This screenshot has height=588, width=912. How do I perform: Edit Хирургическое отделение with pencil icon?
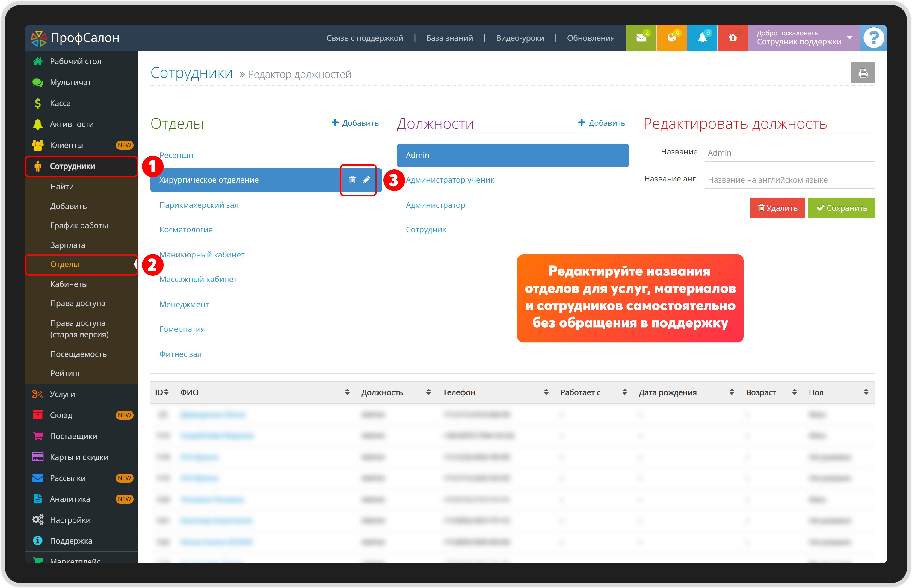point(366,179)
